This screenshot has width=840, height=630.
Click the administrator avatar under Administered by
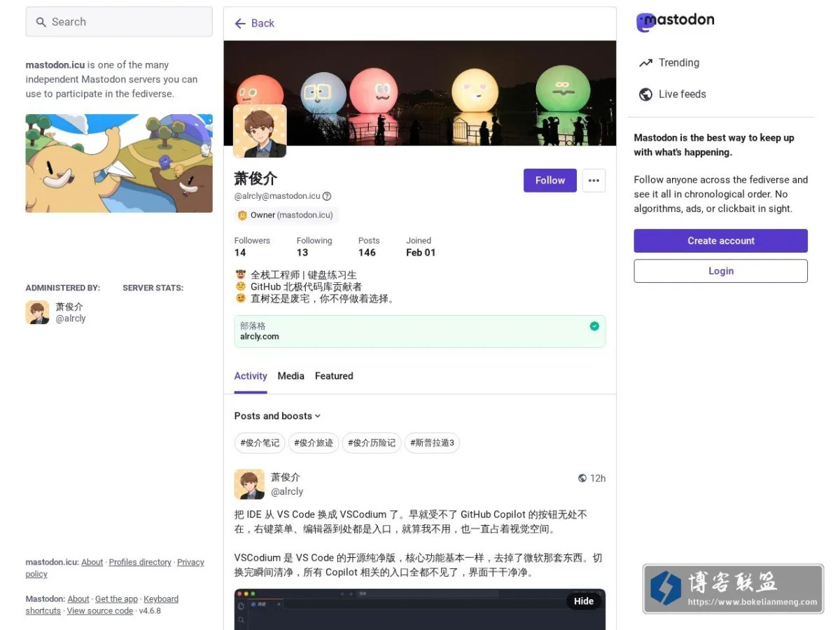37,312
